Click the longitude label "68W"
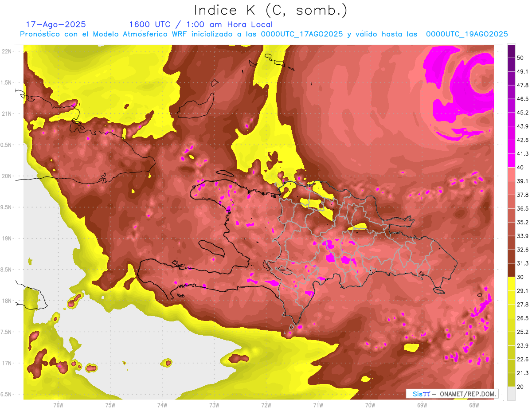Viewport: 532px width, 411px height. 473,405
